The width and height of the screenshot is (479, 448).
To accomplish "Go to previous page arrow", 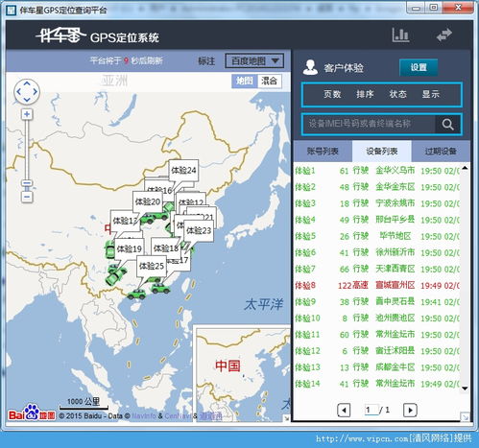I will tap(344, 410).
